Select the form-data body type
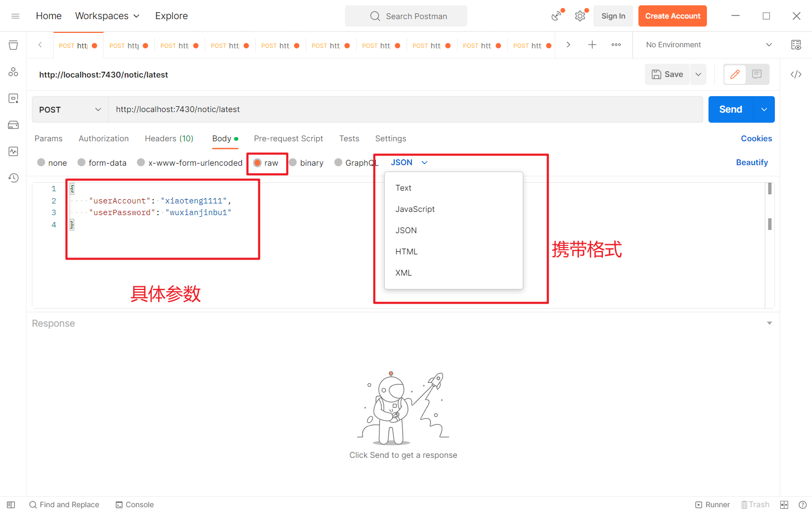Viewport: 812px width, 512px height. point(107,163)
